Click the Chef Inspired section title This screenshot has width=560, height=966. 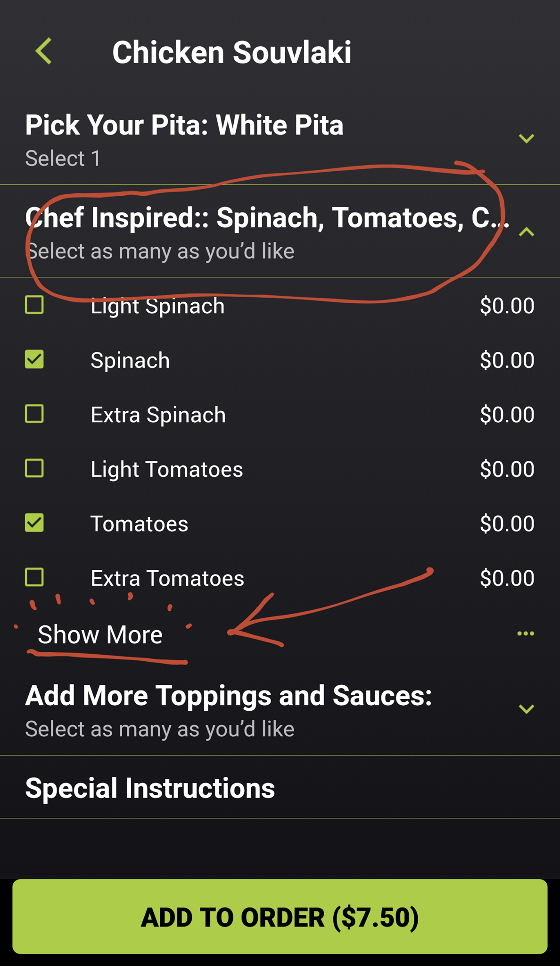pos(267,218)
